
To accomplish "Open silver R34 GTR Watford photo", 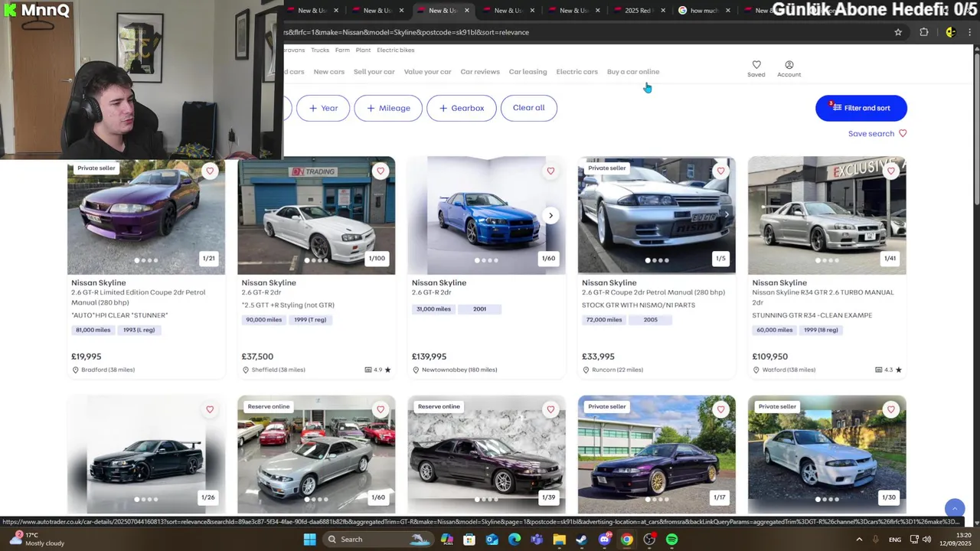I will click(x=827, y=216).
